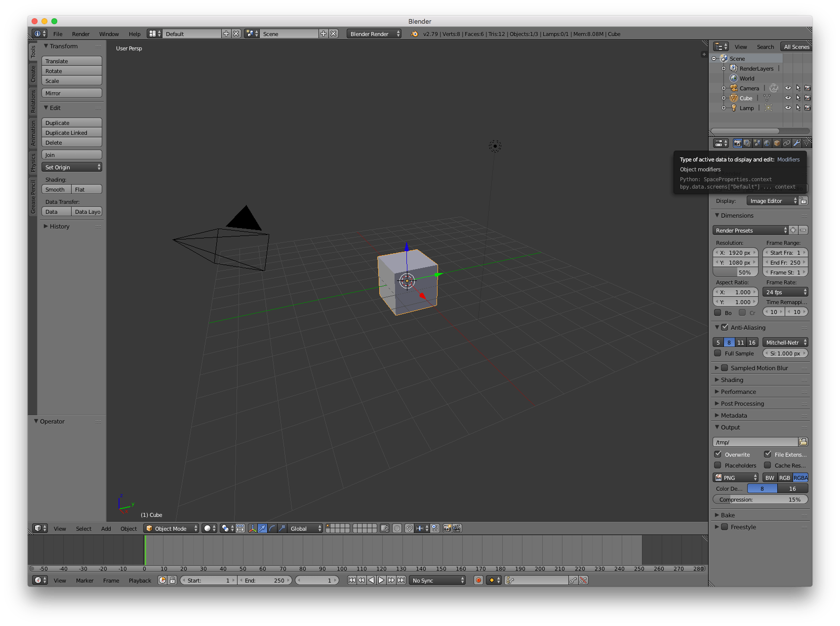Toggle Camera visibility eye in the Outliner
Image resolution: width=840 pixels, height=626 pixels.
(788, 88)
